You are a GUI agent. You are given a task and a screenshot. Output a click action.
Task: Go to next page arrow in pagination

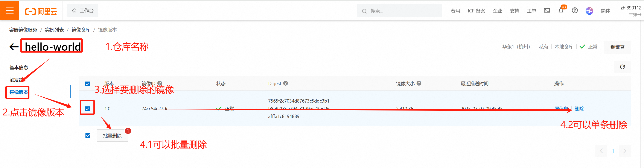pyautogui.click(x=625, y=151)
